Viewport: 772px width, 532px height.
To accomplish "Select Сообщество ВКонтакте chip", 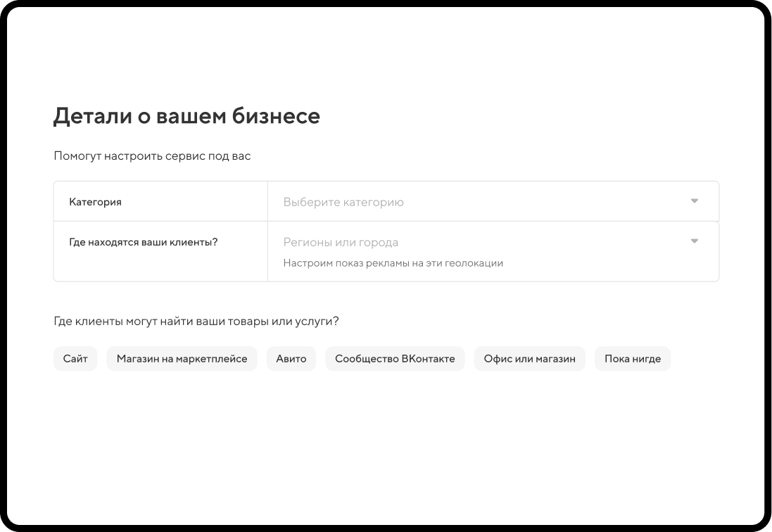I will click(x=395, y=358).
